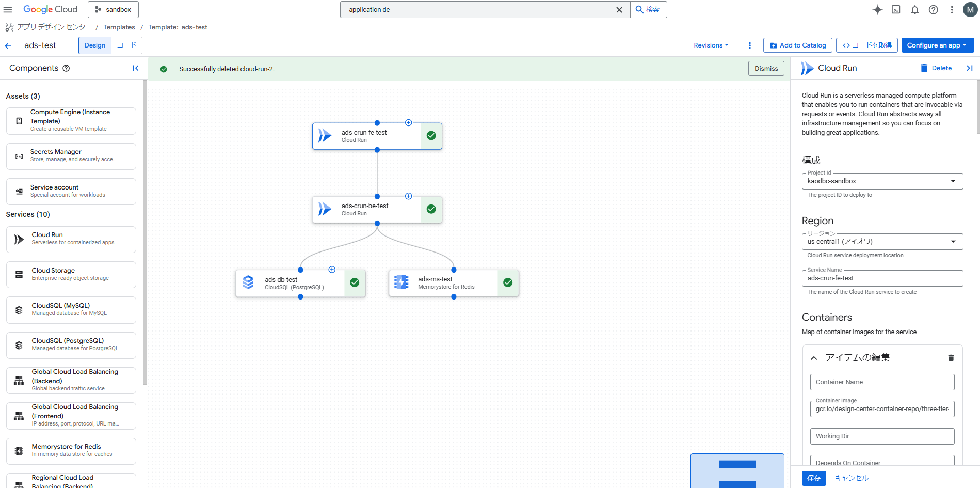The height and width of the screenshot is (488, 980).
Task: Pick the Cloud Run service component
Action: [x=71, y=240]
